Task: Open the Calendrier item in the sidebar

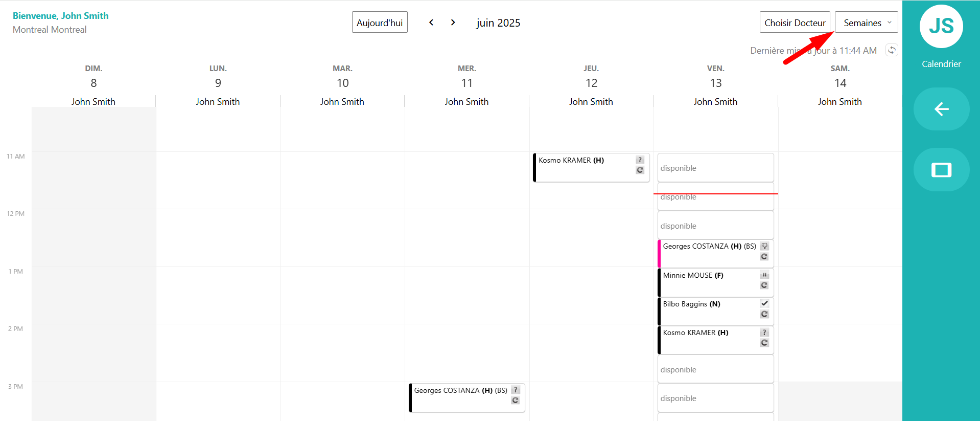Action: (x=941, y=63)
